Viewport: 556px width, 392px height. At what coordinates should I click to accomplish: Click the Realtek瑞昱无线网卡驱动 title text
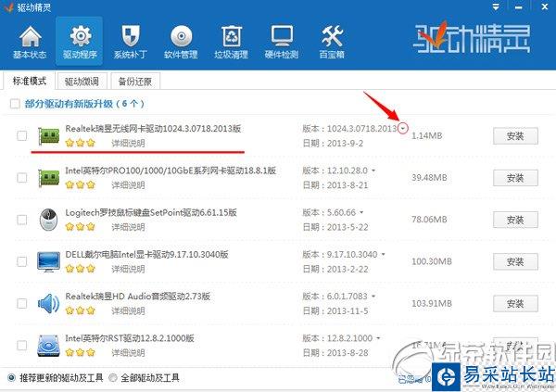pyautogui.click(x=153, y=129)
